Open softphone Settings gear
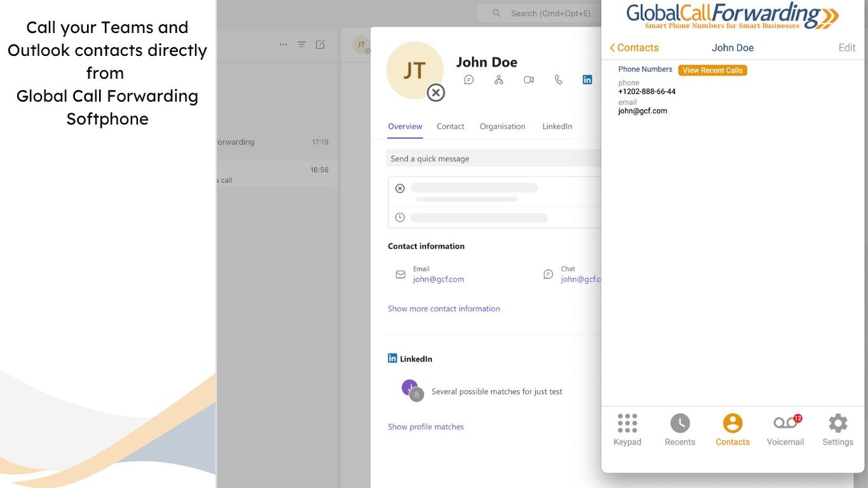Screen dimensions: 868x488 [838, 430]
